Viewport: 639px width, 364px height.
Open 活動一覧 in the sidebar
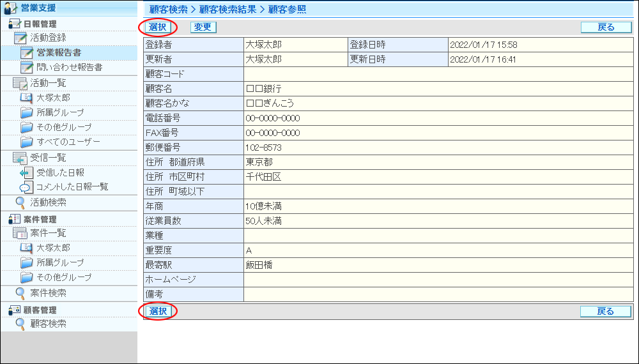(x=48, y=83)
